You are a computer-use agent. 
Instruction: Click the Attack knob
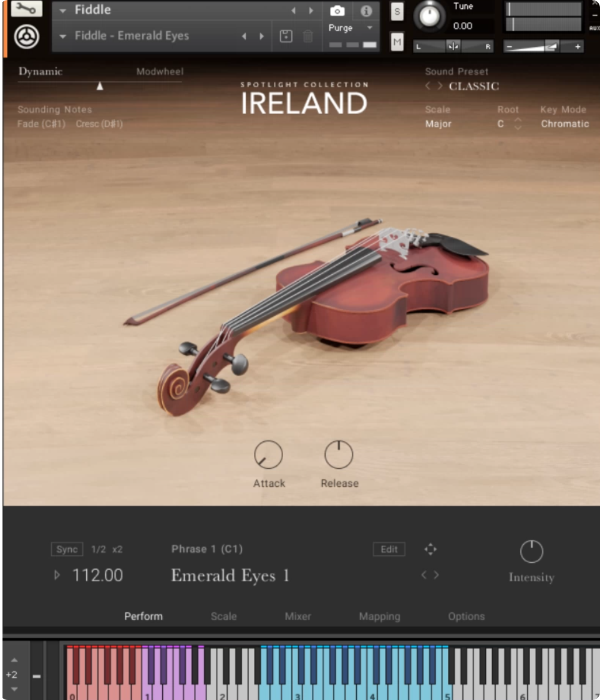point(268,454)
